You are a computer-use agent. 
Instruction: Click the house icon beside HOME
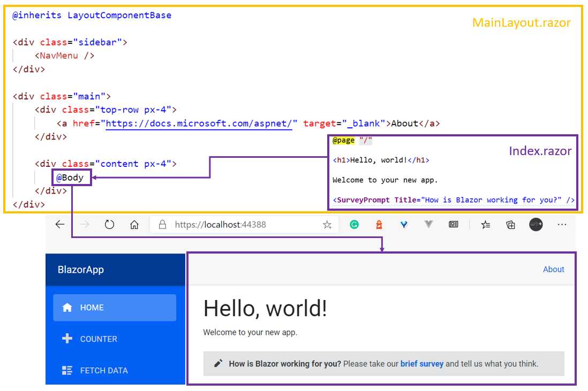click(x=67, y=307)
